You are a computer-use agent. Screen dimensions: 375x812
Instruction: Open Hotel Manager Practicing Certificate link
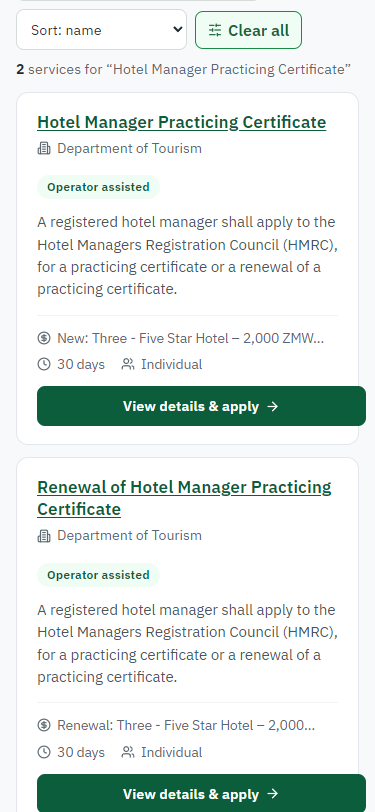tap(182, 122)
